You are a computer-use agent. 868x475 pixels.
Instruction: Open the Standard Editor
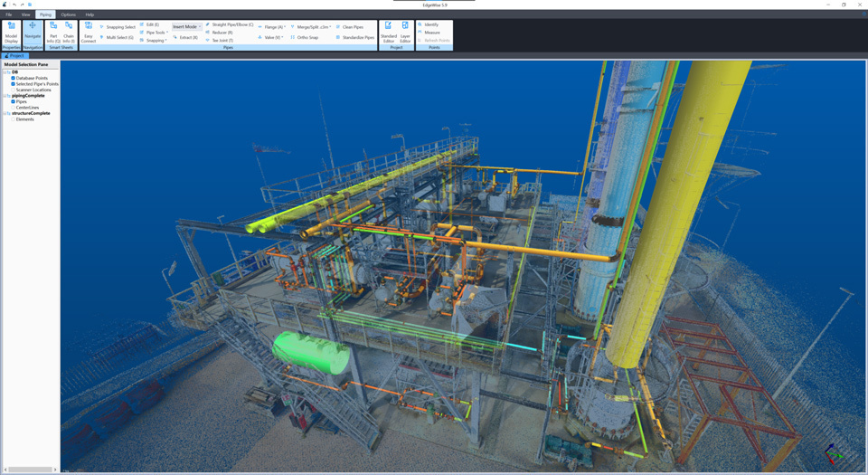[388, 32]
